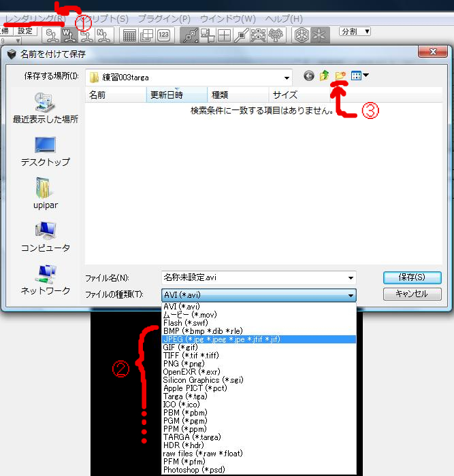454x476 pixels.
Task: Choose ICO (*.ico) file type
Action: pos(259,405)
